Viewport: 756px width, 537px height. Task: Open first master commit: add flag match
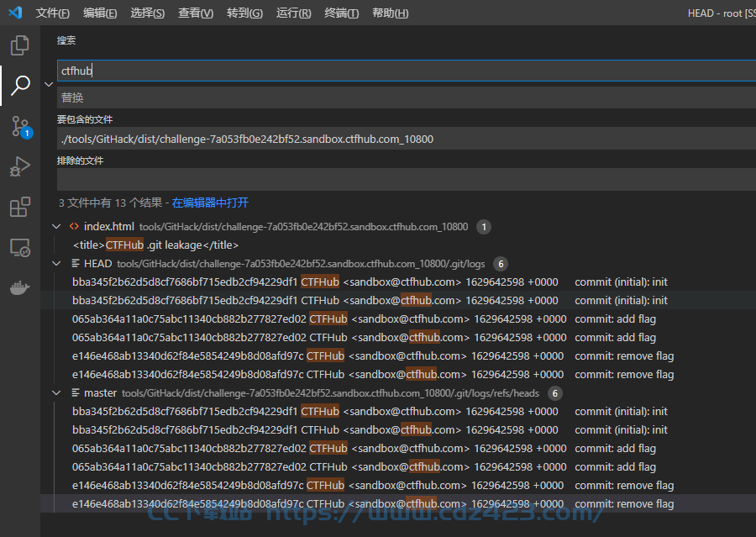click(398, 448)
